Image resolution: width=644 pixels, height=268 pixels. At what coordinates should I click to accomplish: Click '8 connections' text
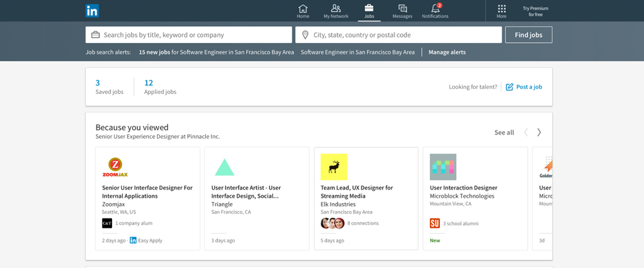(363, 223)
